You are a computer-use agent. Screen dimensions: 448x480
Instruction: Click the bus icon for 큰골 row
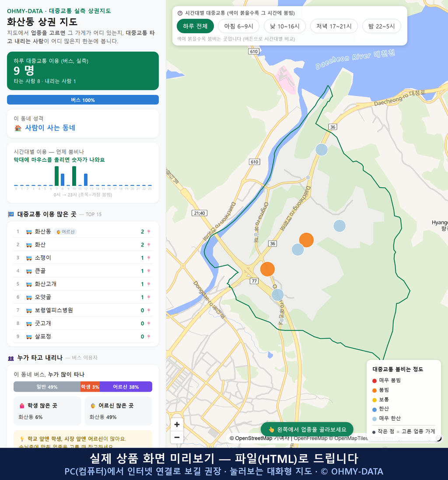tap(29, 271)
